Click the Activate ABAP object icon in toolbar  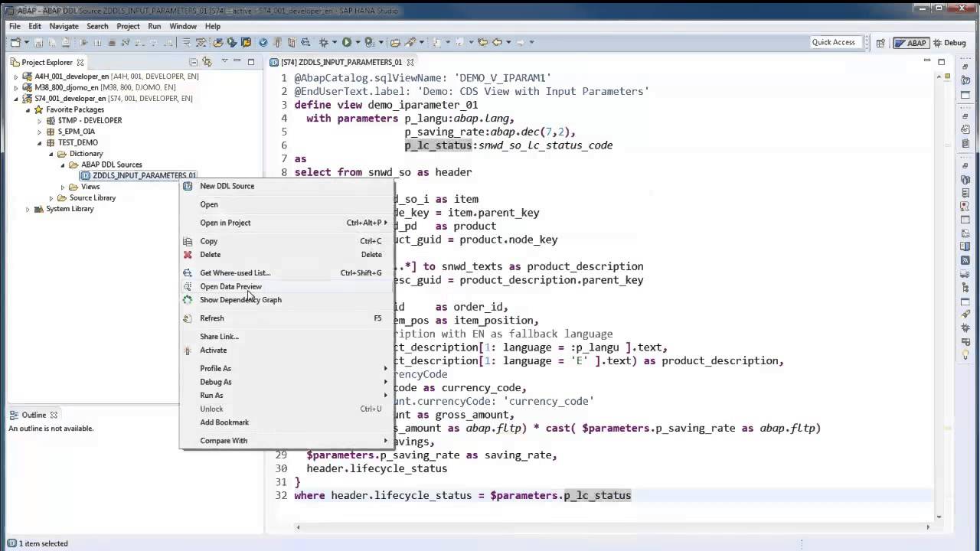pos(278,42)
